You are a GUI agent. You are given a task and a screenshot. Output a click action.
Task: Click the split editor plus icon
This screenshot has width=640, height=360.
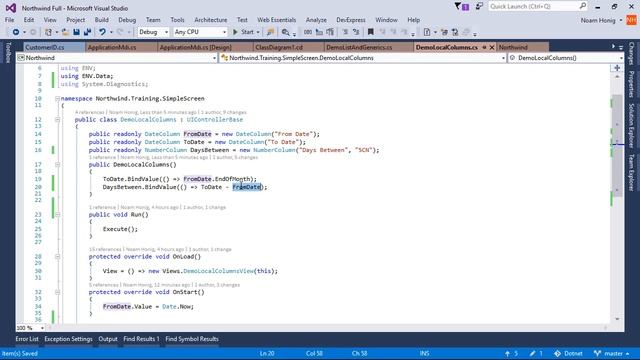617,68
